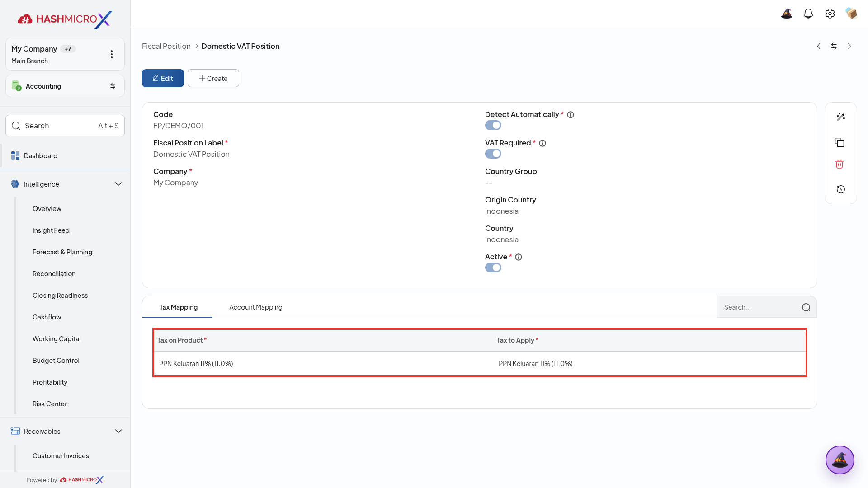
Task: Click the Detect Automatically info icon
Action: (x=571, y=115)
